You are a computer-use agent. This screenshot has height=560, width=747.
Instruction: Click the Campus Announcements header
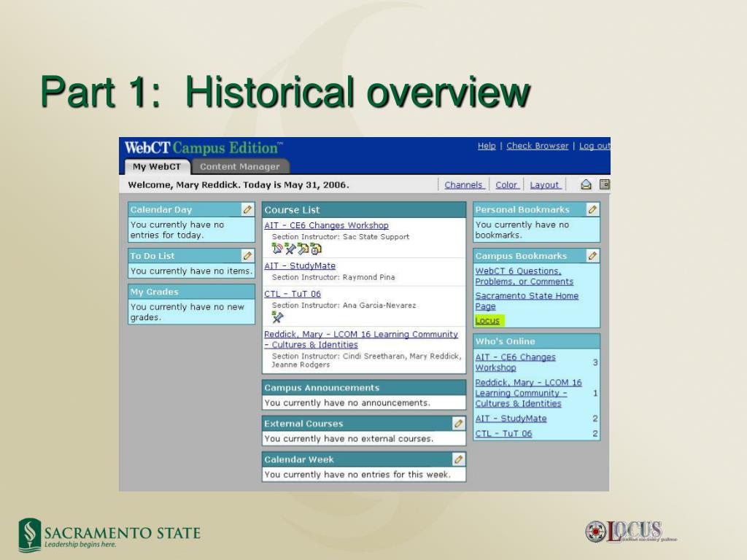364,388
